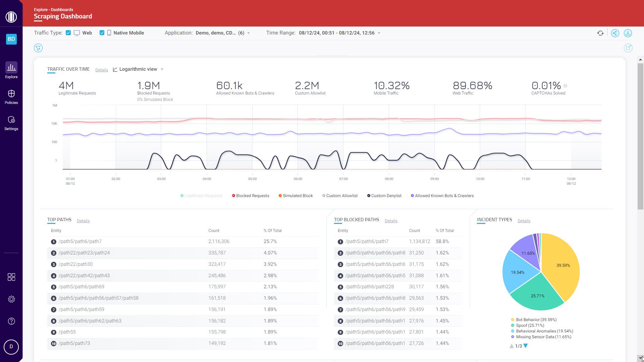The image size is (644, 362).
Task: Click the yellow Bot Behavior pie slice
Action: [x=561, y=268]
